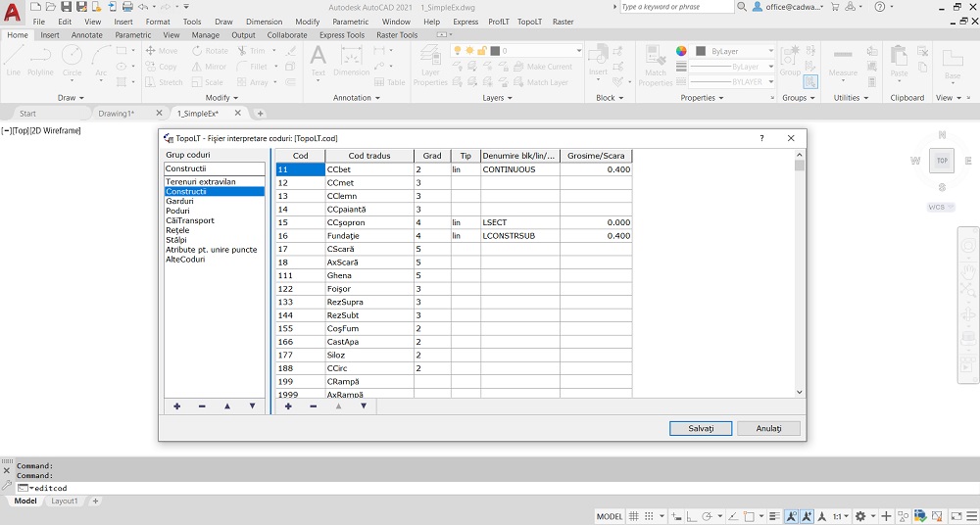Click Layer Properties icon in ribbon
The height and width of the screenshot is (525, 980).
pyautogui.click(x=430, y=66)
